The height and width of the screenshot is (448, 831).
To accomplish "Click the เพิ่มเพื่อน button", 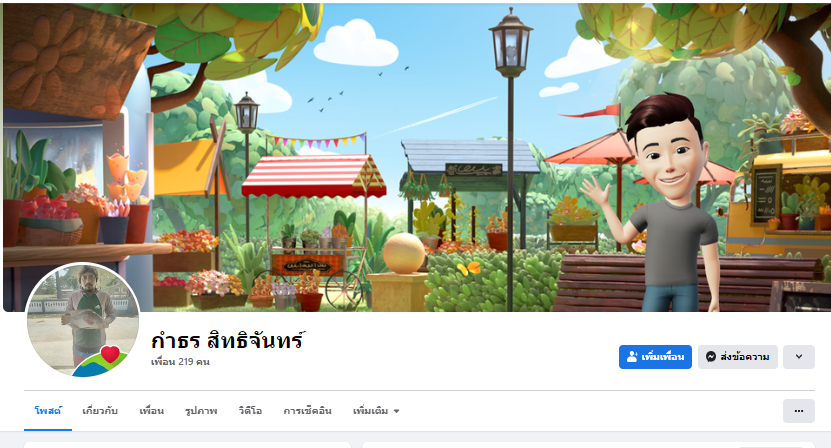I will pyautogui.click(x=655, y=357).
